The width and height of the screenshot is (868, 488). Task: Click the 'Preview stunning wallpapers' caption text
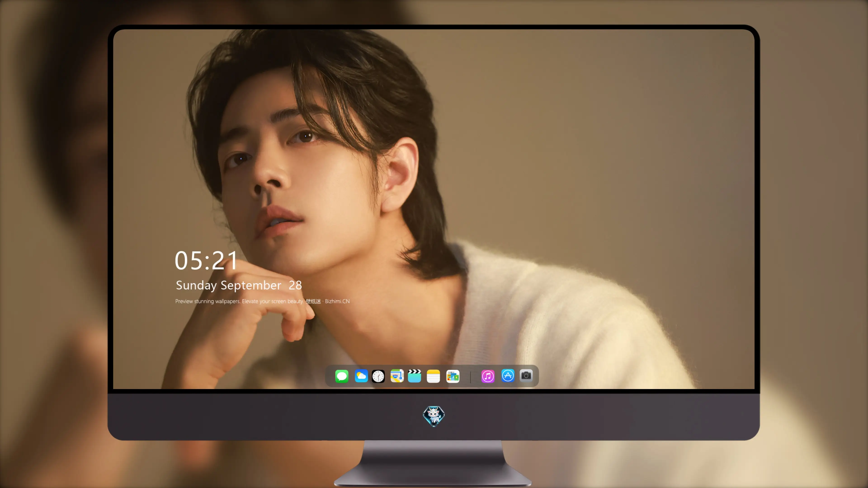[262, 301]
